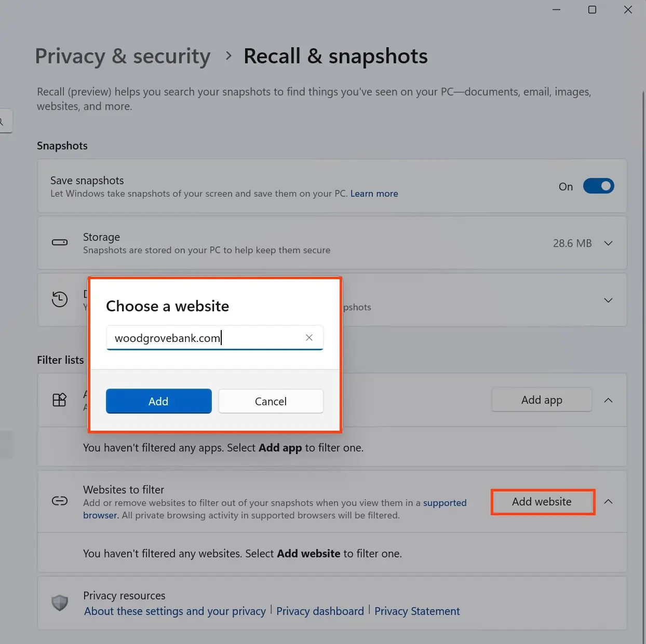Click the history clock icon
Screen dimensions: 646x644
coord(60,299)
